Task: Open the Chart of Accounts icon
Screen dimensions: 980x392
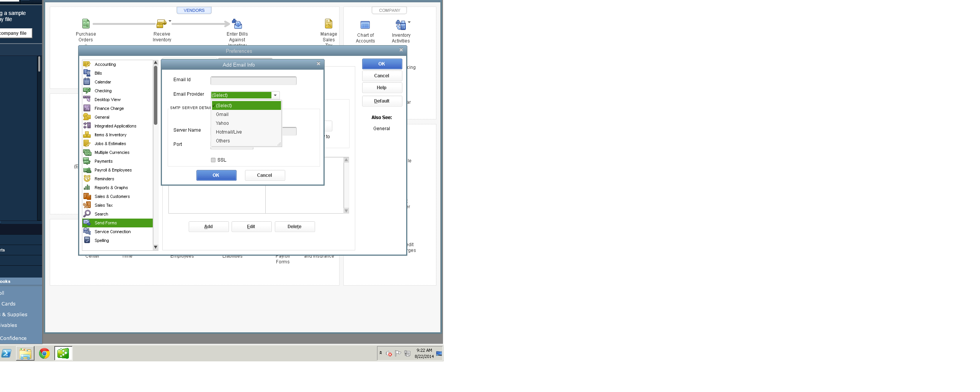Action: (x=365, y=24)
